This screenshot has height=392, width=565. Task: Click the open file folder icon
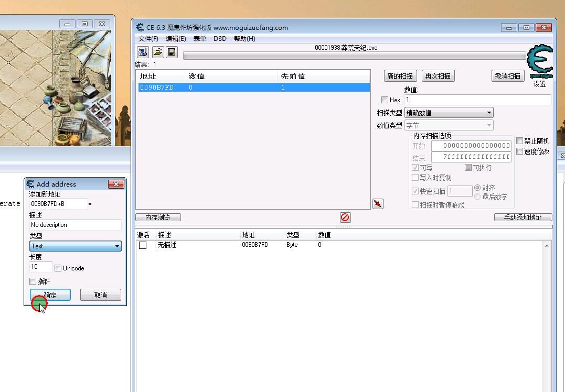click(x=157, y=52)
